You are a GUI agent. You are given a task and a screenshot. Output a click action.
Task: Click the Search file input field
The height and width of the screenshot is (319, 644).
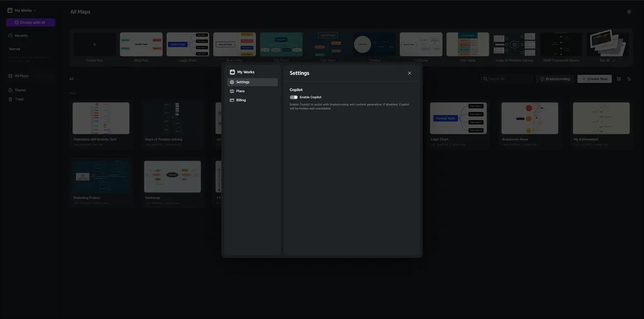pyautogui.click(x=507, y=79)
